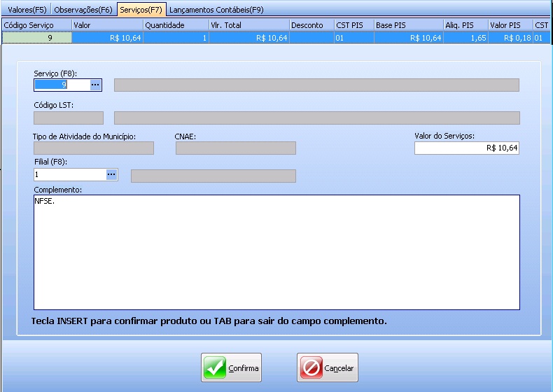Click inside the Complemento text area
Image resolution: width=553 pixels, height=392 pixels.
coord(276,252)
